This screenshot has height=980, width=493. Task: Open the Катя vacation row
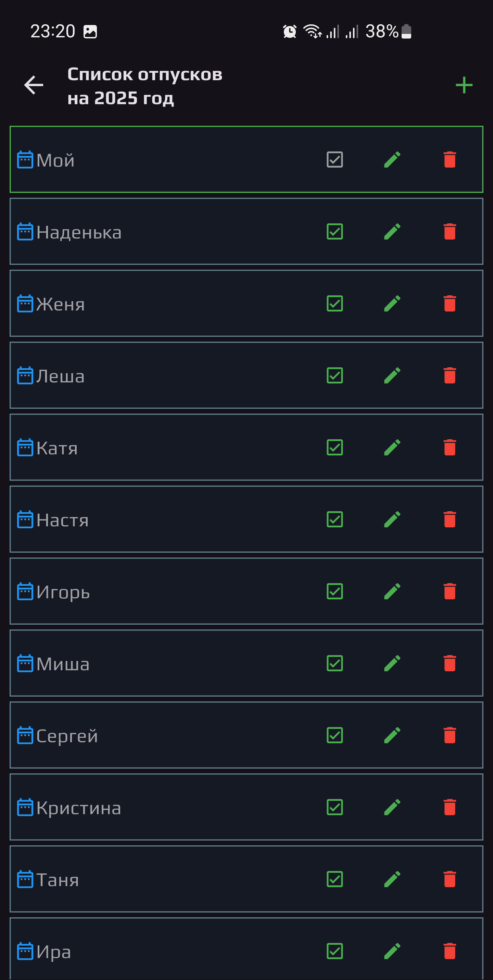(x=152, y=448)
